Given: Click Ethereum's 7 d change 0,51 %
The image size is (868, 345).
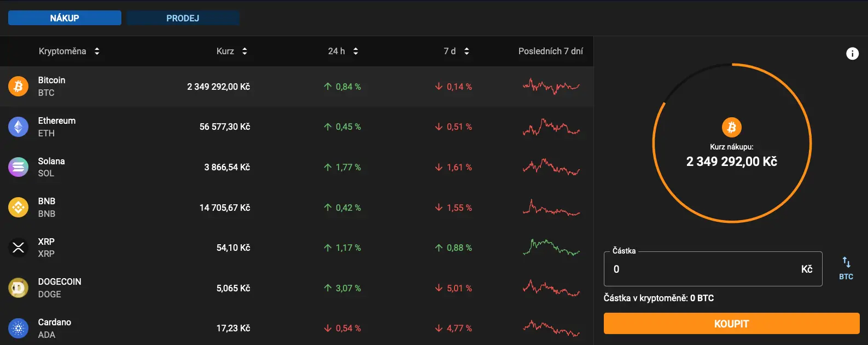Looking at the screenshot, I should [x=453, y=127].
